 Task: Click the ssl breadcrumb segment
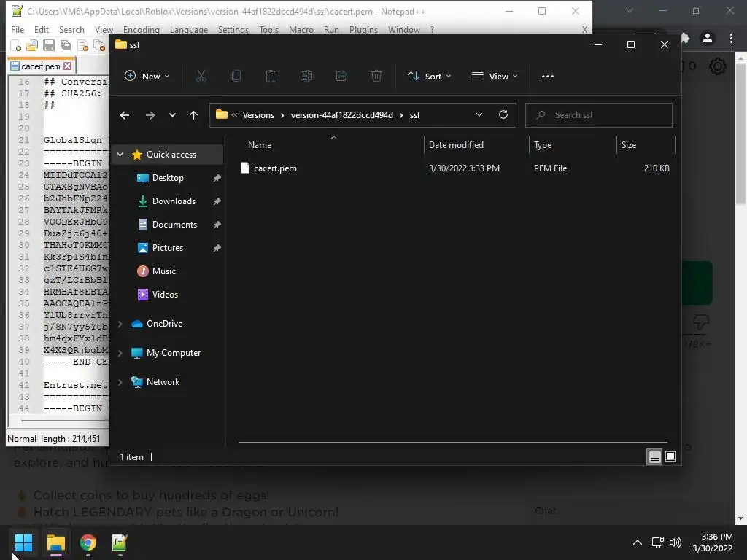coord(414,115)
